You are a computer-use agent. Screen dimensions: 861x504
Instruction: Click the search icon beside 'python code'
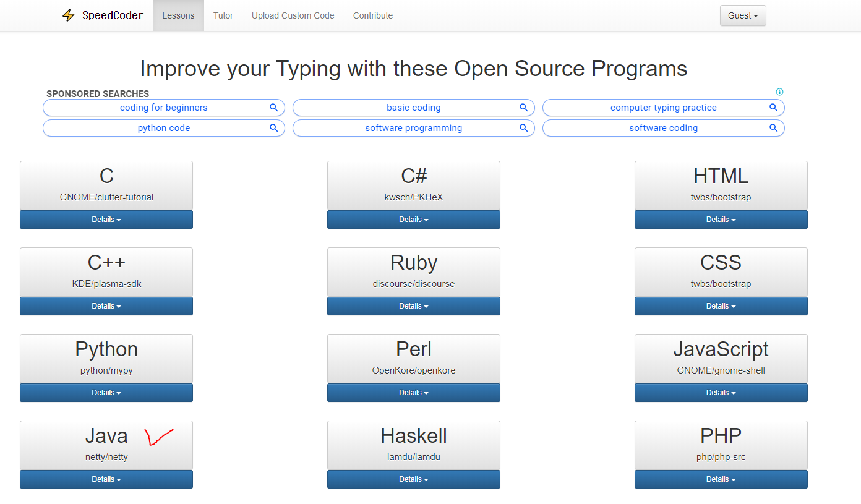coord(273,128)
